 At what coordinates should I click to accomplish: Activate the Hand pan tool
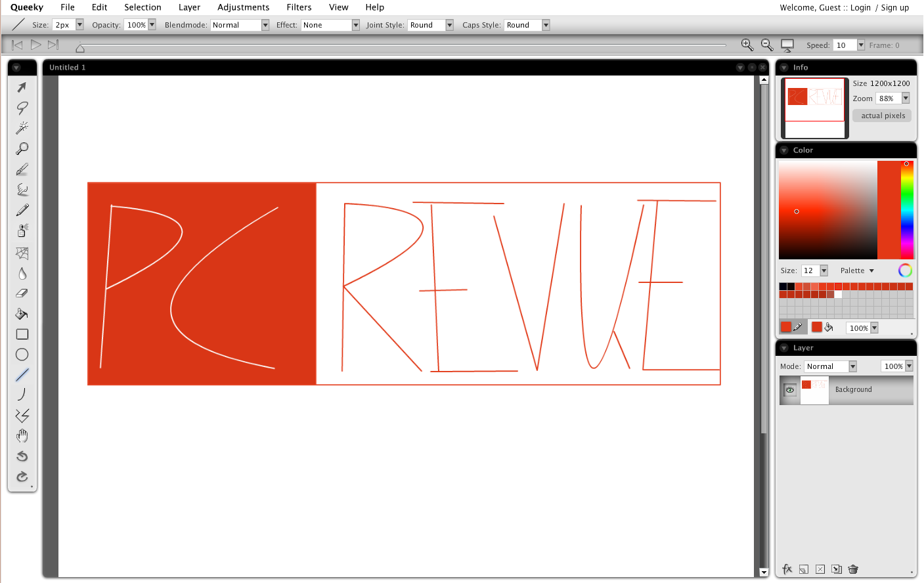click(x=22, y=436)
